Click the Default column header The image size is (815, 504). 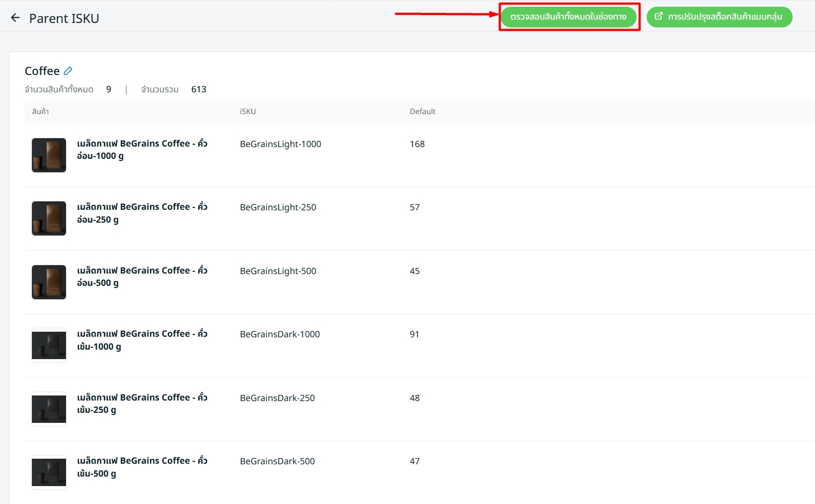[422, 111]
